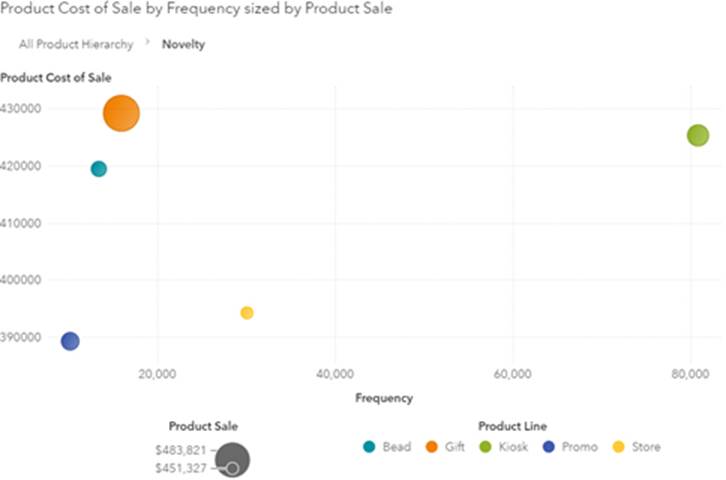
Task: Click the Product Sale legend title
Action: point(203,426)
